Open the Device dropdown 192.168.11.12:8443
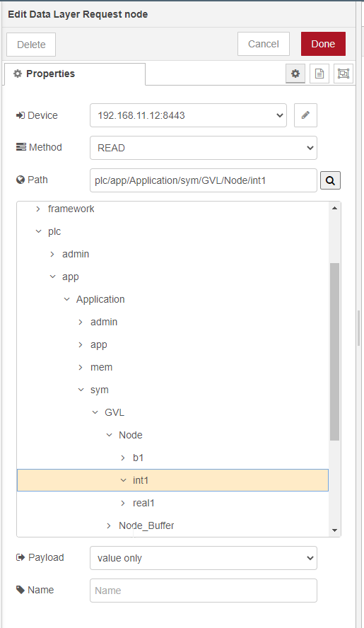This screenshot has width=364, height=628. (x=188, y=115)
